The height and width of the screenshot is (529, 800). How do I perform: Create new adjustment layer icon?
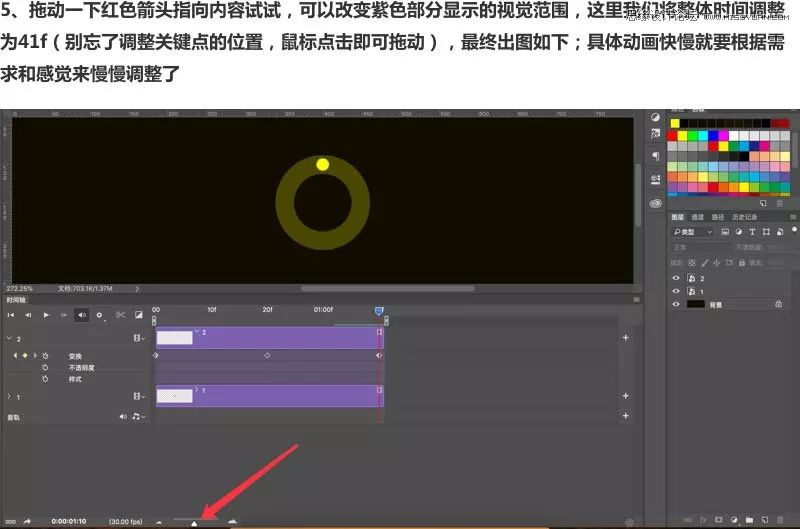point(734,520)
